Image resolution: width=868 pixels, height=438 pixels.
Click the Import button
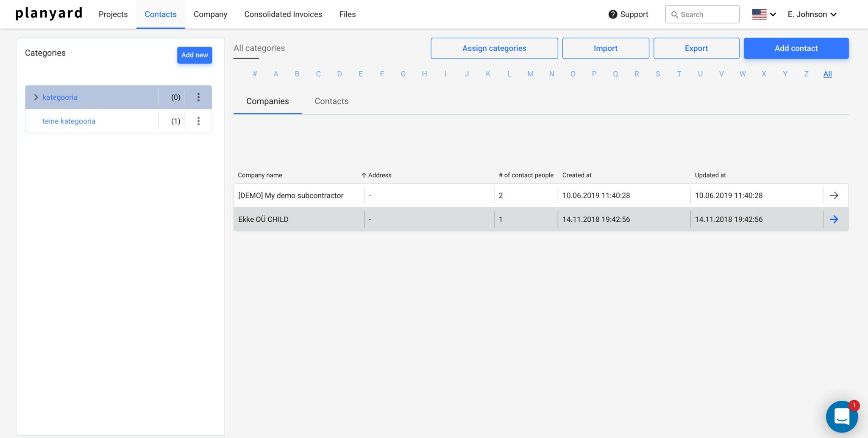tap(605, 48)
